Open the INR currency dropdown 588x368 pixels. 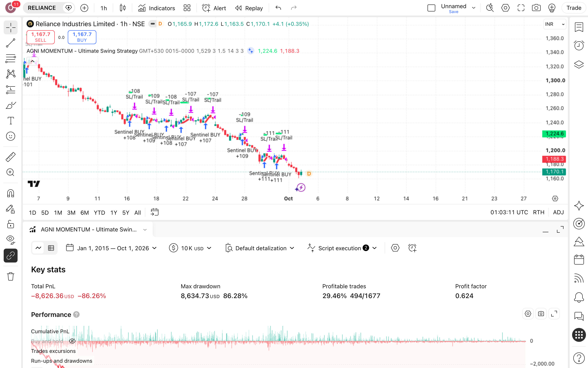click(555, 24)
